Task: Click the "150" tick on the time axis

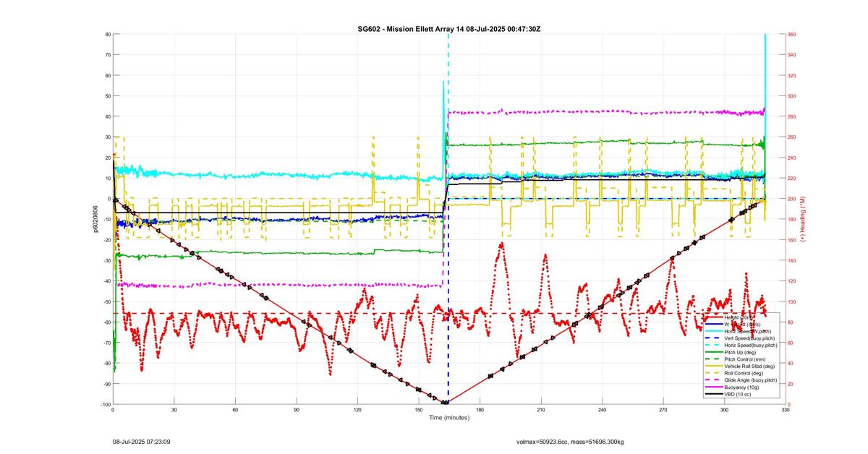Action: (418, 410)
